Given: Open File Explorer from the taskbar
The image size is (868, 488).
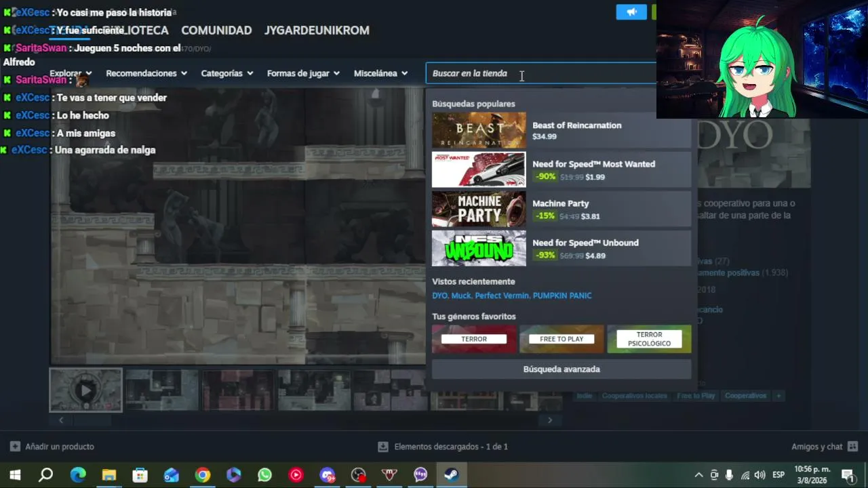Looking at the screenshot, I should point(109,475).
